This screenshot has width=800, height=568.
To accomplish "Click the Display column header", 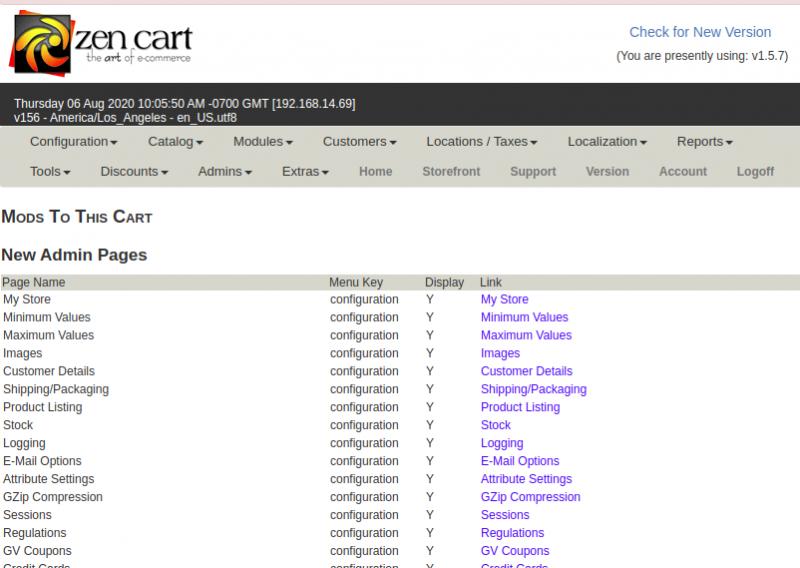I will tap(444, 282).
